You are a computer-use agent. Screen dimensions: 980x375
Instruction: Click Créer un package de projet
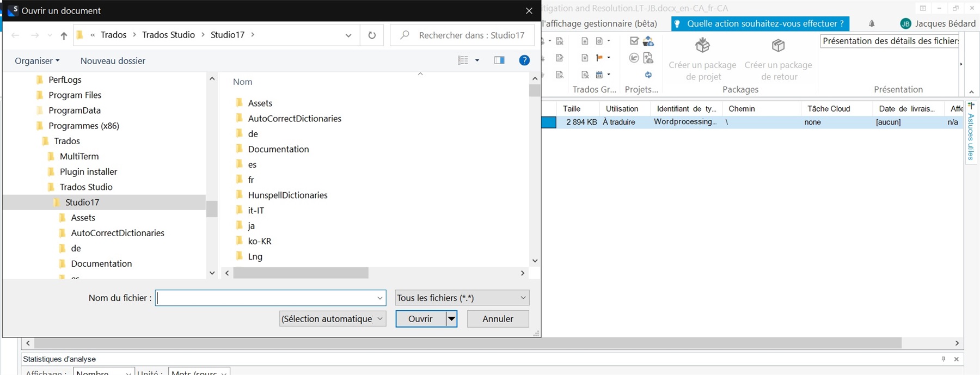coord(702,59)
